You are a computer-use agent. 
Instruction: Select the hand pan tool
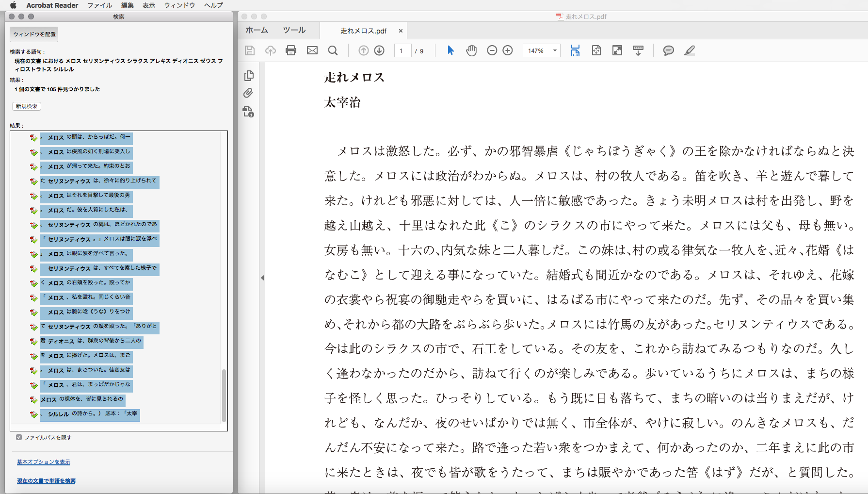[471, 50]
